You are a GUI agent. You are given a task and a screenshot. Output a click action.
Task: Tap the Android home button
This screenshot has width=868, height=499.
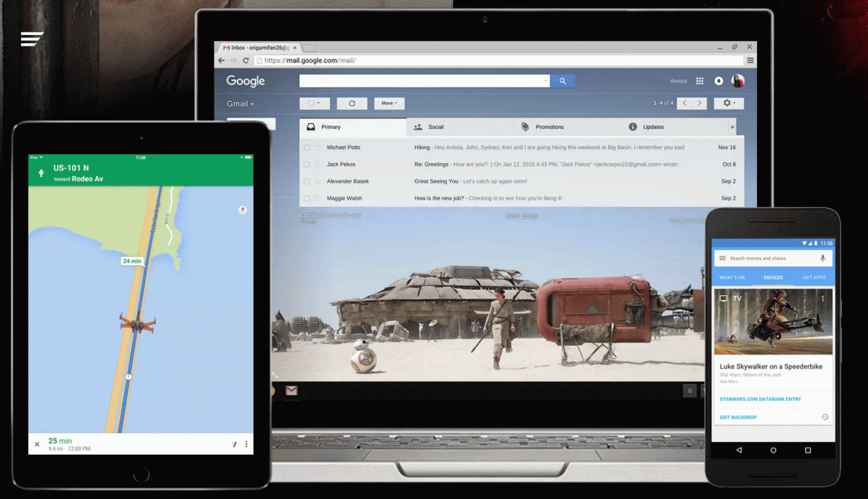point(773,450)
